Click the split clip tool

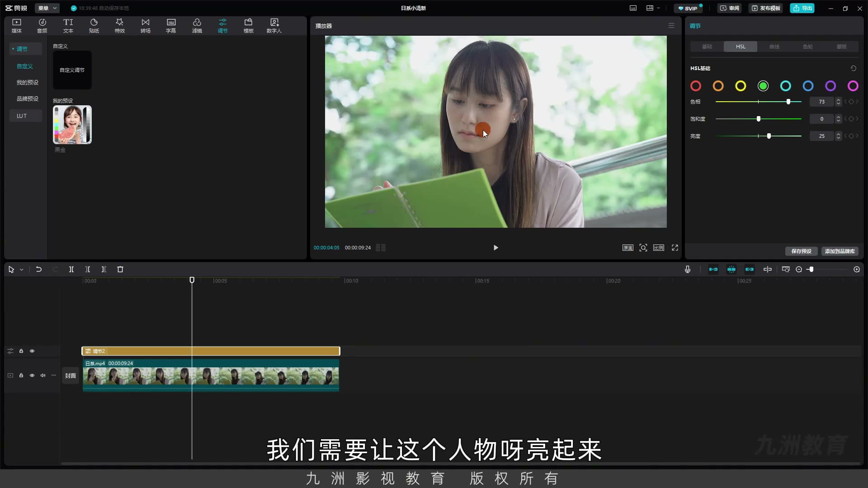coord(71,269)
